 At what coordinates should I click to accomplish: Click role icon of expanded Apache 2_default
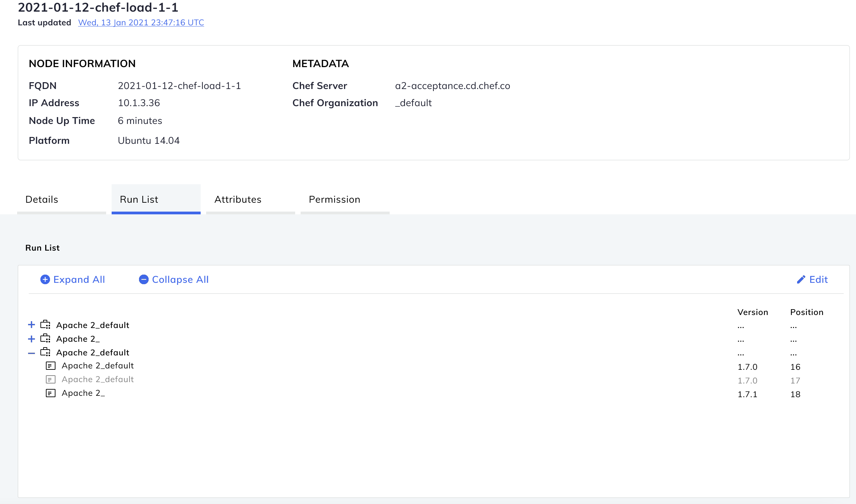pos(45,352)
